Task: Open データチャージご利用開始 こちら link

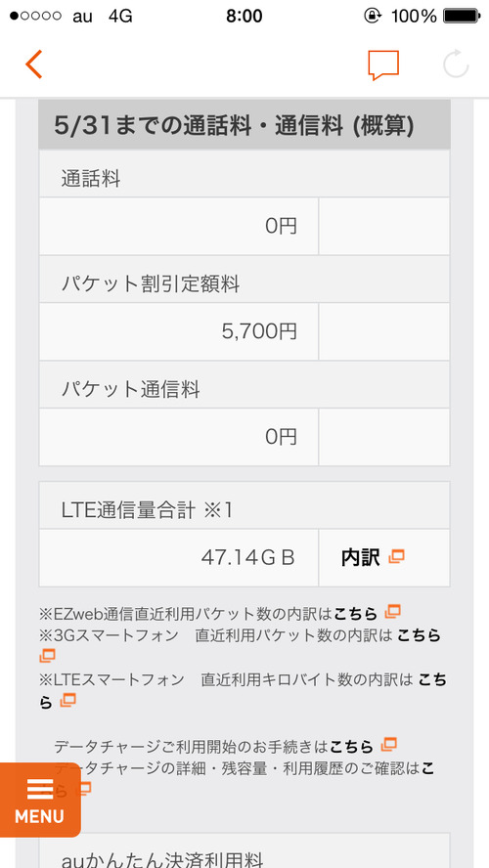Action: point(352,746)
